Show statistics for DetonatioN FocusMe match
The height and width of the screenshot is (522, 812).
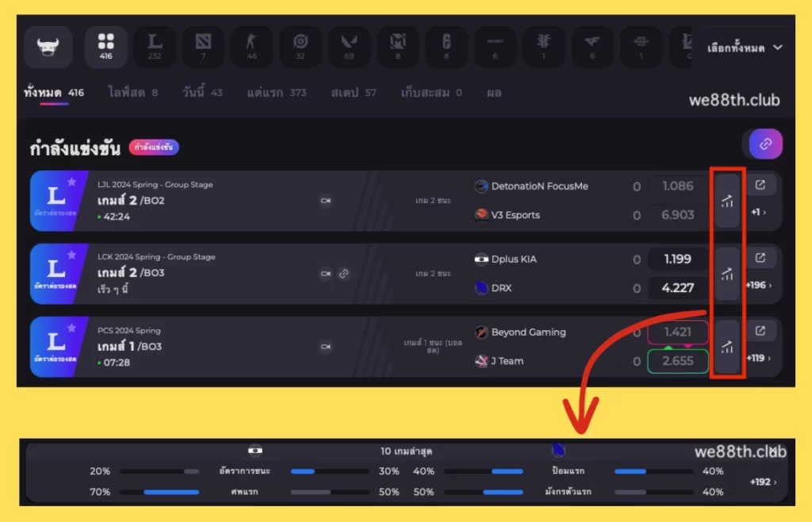click(x=727, y=201)
